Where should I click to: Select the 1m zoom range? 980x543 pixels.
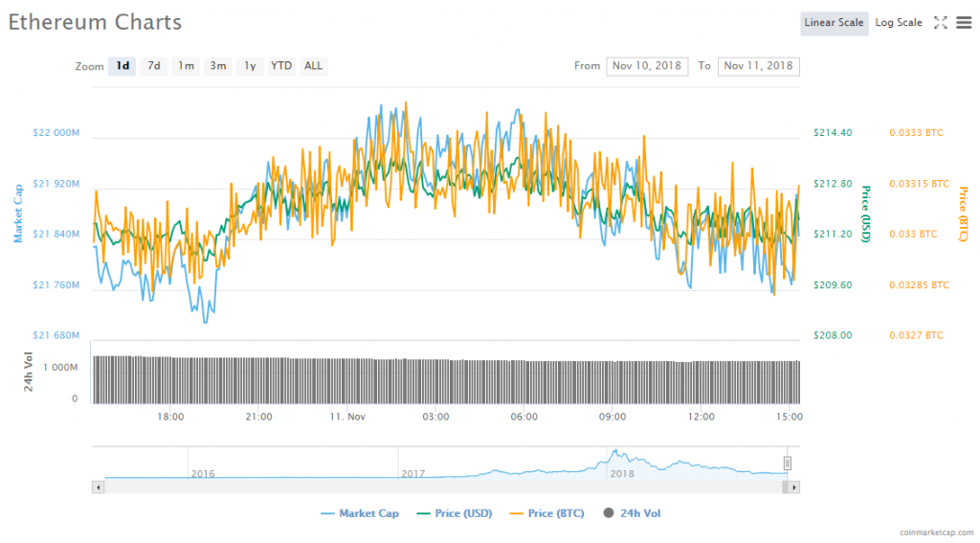[186, 66]
